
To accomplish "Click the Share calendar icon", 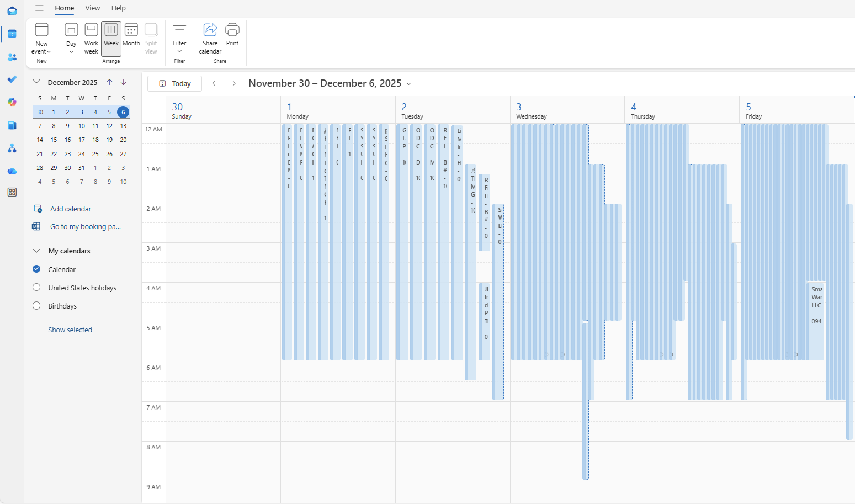I will [210, 29].
